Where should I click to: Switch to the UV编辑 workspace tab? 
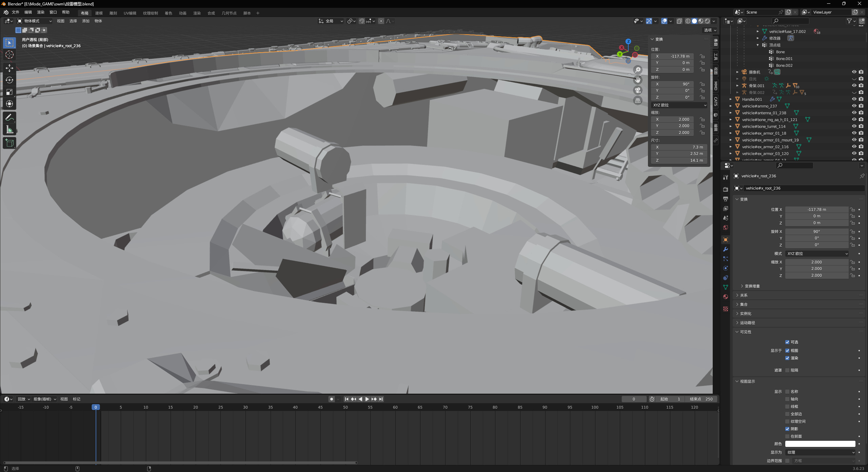(130, 13)
